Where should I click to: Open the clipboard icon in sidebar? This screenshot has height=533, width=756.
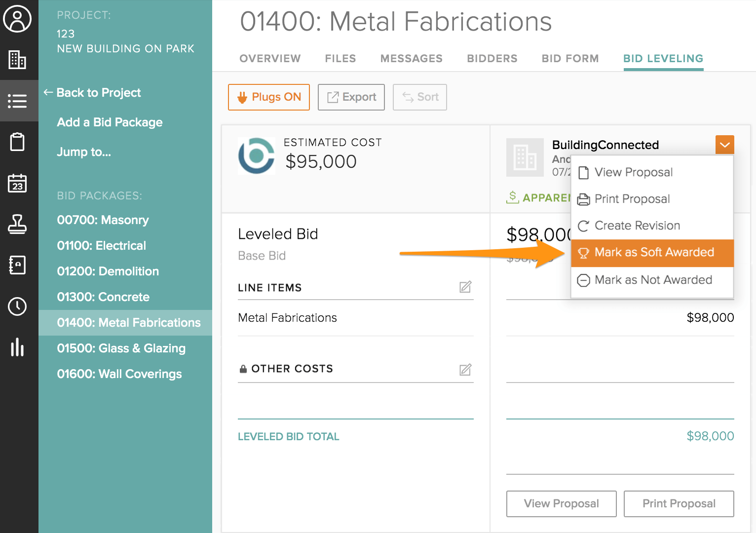click(18, 142)
